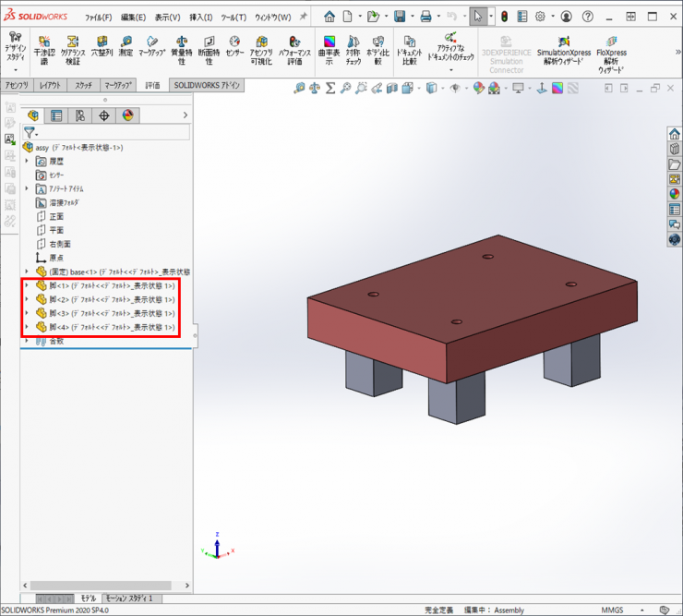Open アセンブリ可視化 tool
Image resolution: width=683 pixels, height=616 pixels.
pos(261,51)
